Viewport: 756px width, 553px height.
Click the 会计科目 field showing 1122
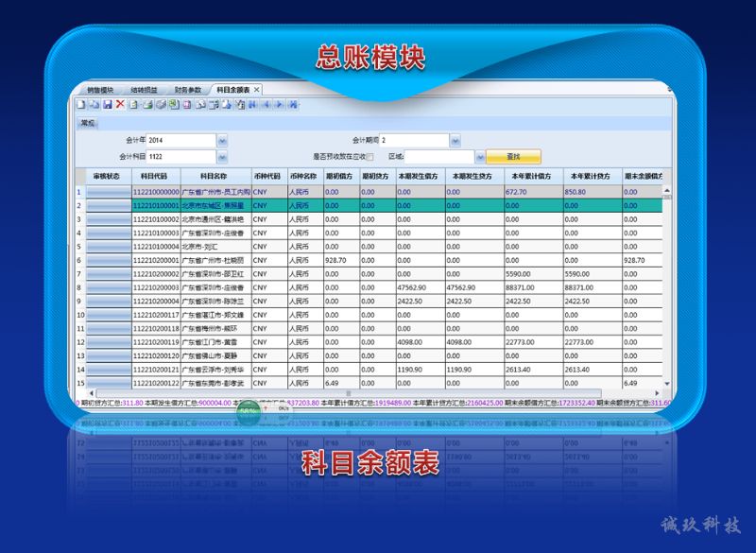pyautogui.click(x=181, y=157)
